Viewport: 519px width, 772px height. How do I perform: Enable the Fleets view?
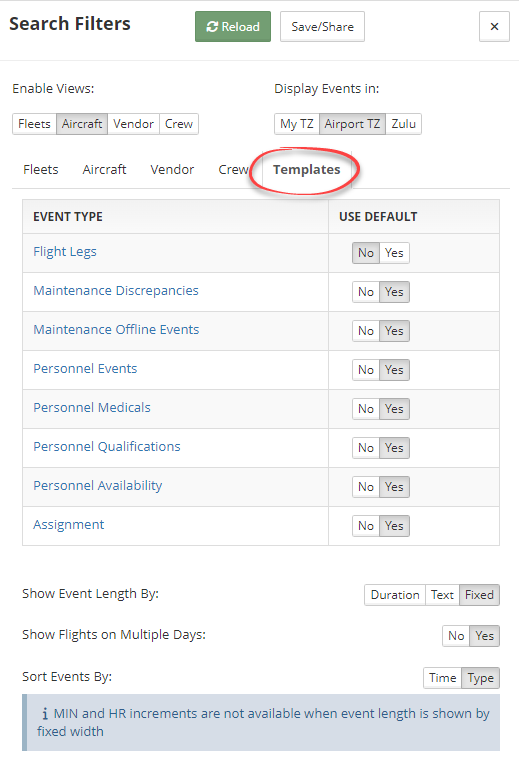[x=34, y=124]
